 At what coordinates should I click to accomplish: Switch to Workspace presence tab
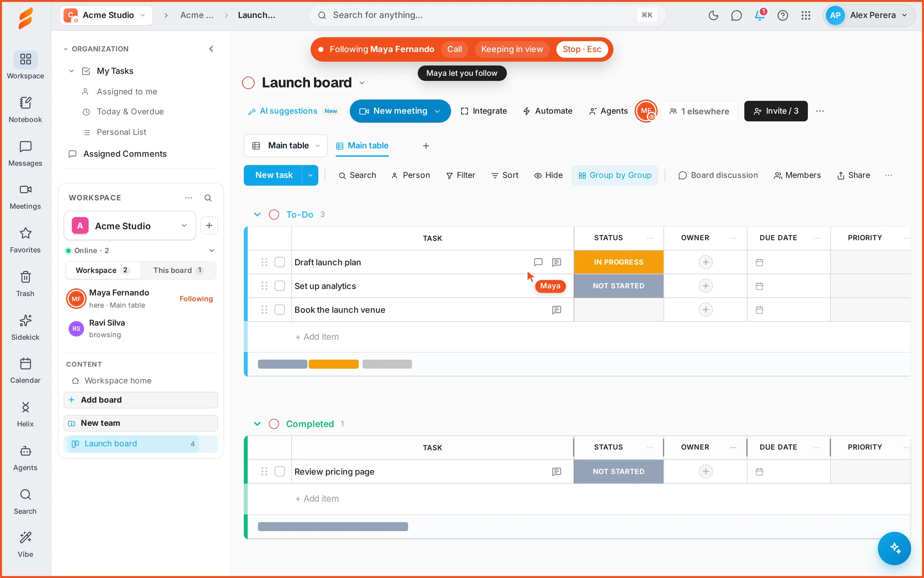click(102, 270)
